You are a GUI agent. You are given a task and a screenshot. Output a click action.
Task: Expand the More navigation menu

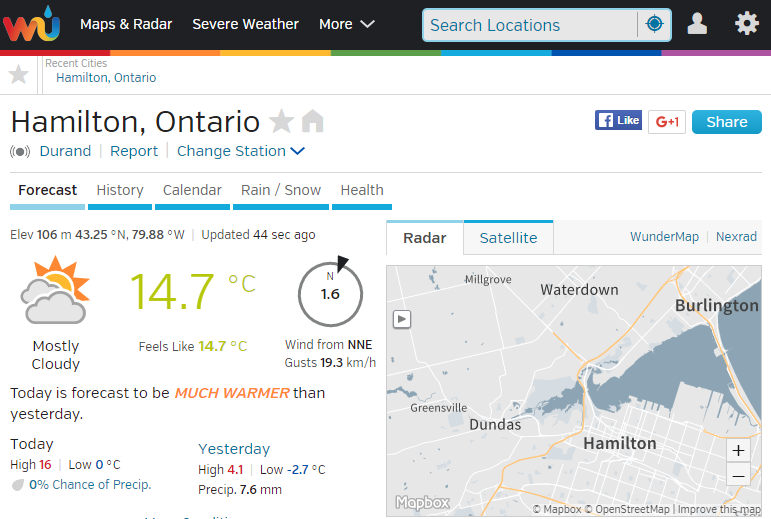click(x=347, y=24)
